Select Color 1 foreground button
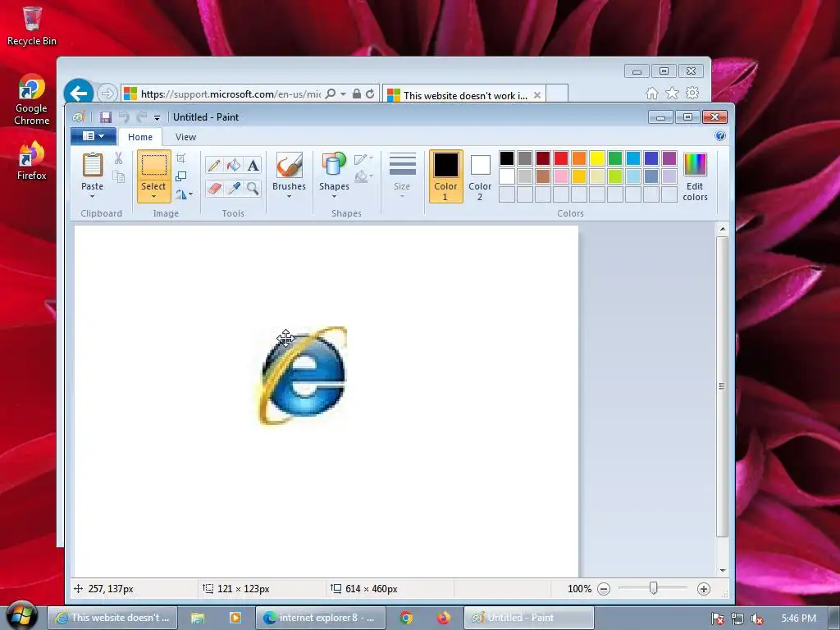 click(x=445, y=176)
